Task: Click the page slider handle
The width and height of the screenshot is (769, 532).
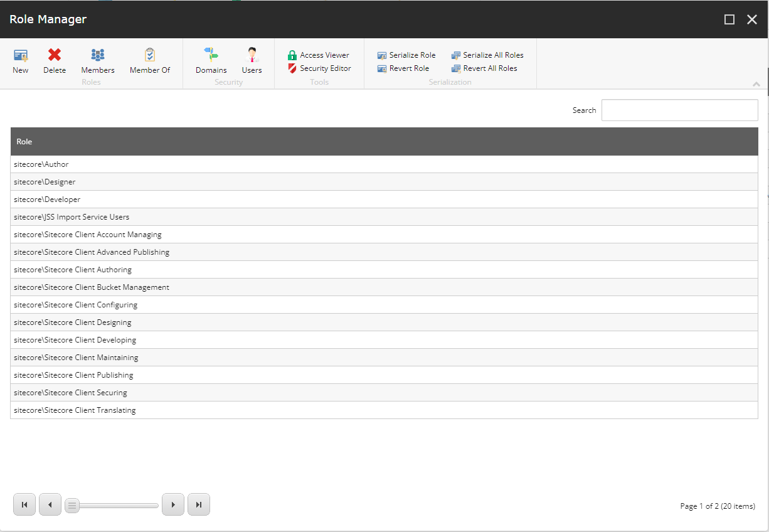Action: pyautogui.click(x=72, y=505)
